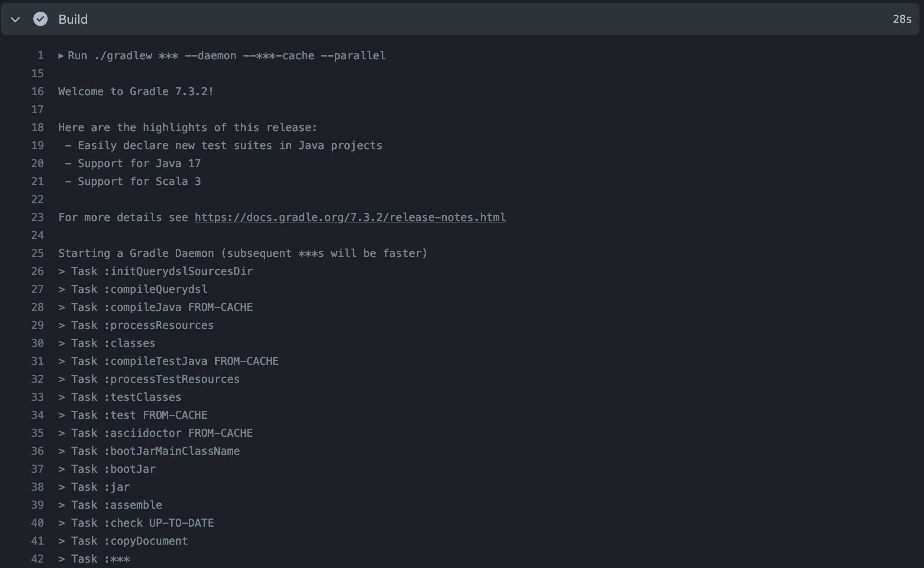The height and width of the screenshot is (568, 924).
Task: Click 'Task :processResources' line
Action: click(x=136, y=325)
